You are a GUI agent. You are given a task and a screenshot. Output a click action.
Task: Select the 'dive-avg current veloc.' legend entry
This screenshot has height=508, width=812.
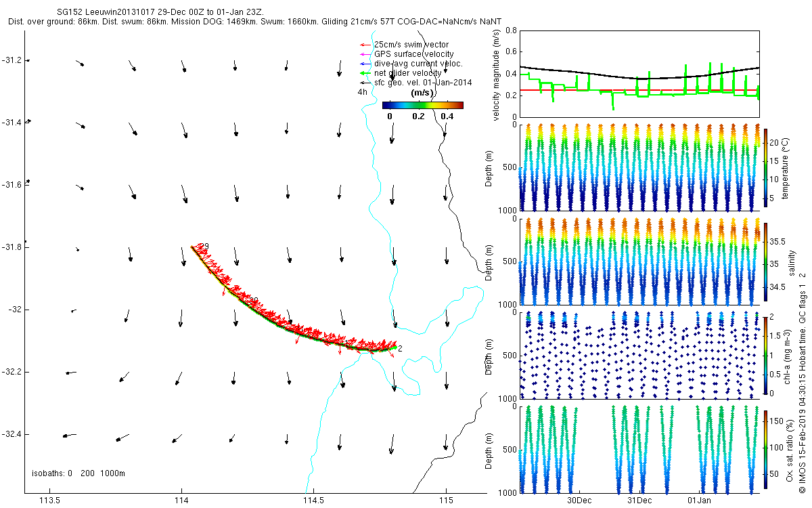click(418, 64)
